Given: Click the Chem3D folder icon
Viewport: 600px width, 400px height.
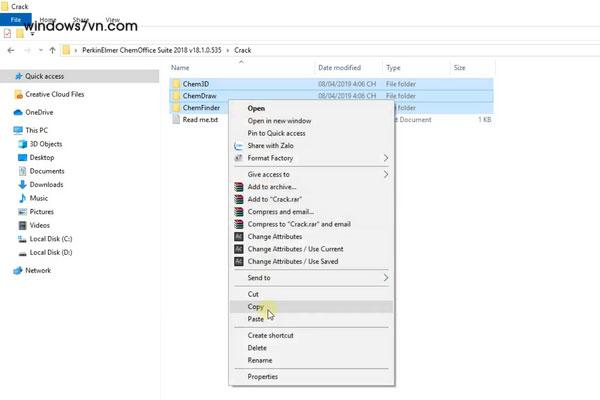Looking at the screenshot, I should pos(176,84).
